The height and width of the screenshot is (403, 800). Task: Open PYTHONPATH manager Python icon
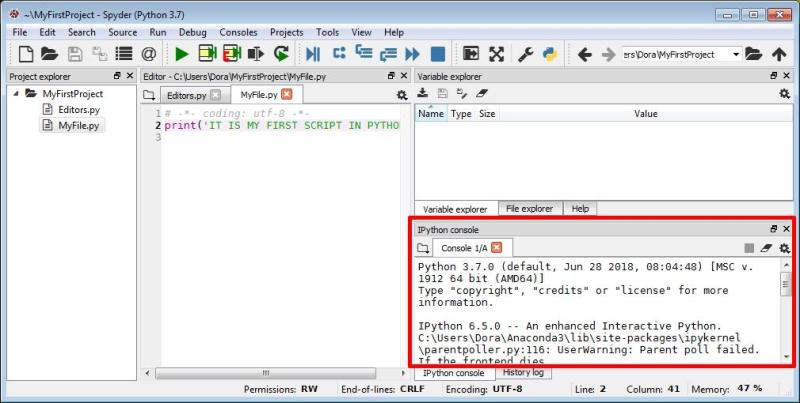(550, 54)
